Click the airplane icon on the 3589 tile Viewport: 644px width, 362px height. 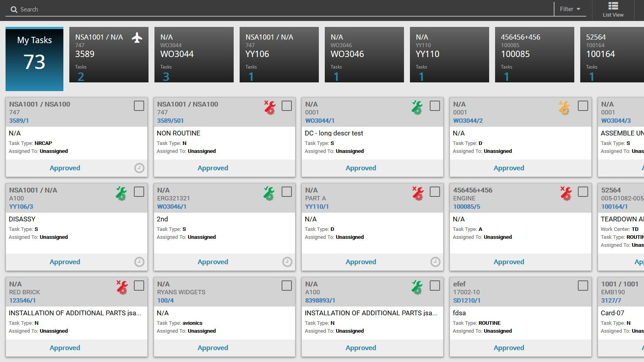click(137, 38)
